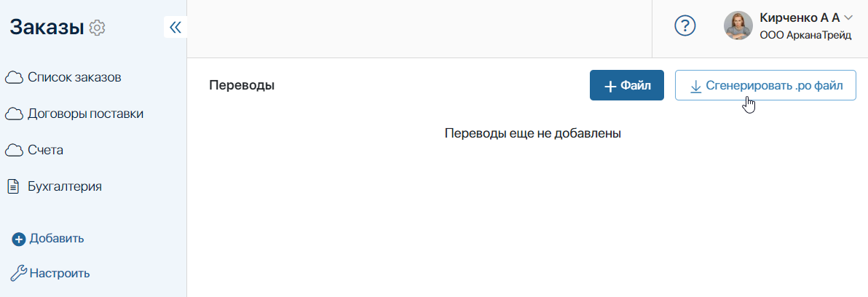Open settings gear next to Заказы

[98, 27]
